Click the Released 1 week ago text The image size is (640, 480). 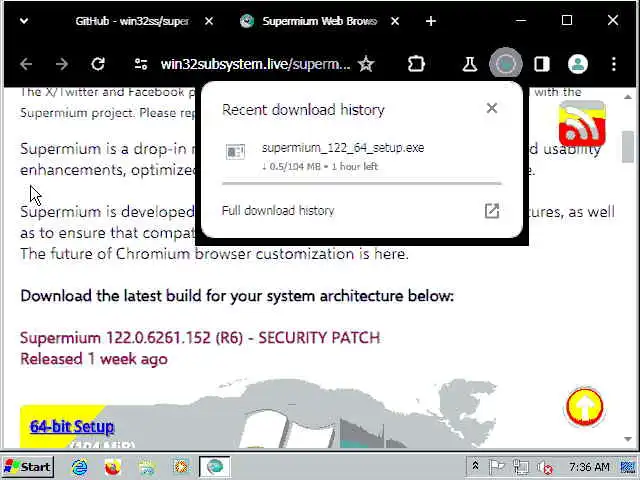point(94,359)
